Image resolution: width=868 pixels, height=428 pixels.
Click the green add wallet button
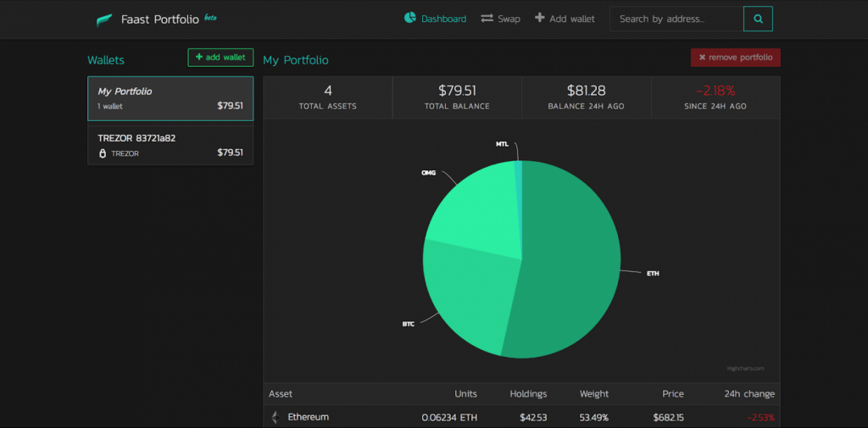tap(220, 57)
